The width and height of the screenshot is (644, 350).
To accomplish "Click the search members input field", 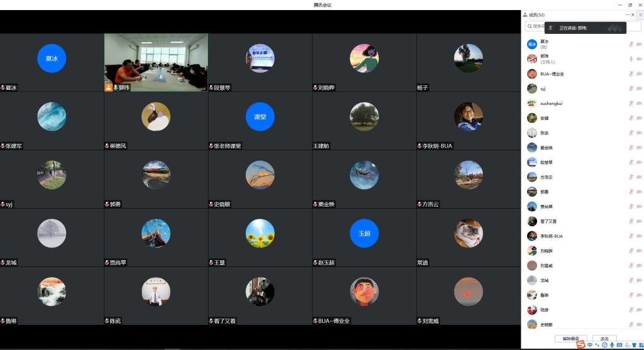I will coord(536,26).
